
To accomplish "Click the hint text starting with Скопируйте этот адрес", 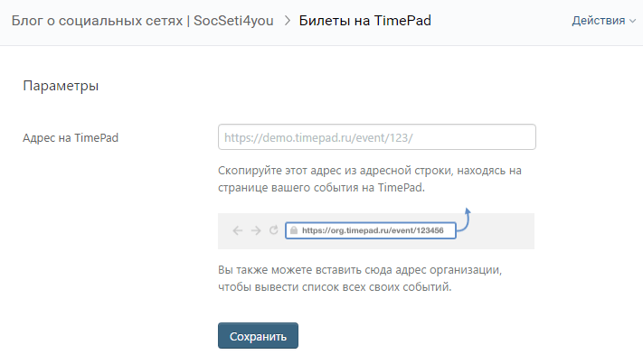I will (x=370, y=179).
